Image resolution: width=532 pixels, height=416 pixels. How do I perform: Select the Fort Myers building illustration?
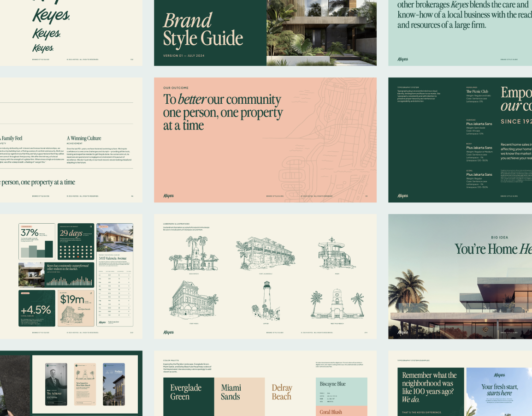[194, 299]
